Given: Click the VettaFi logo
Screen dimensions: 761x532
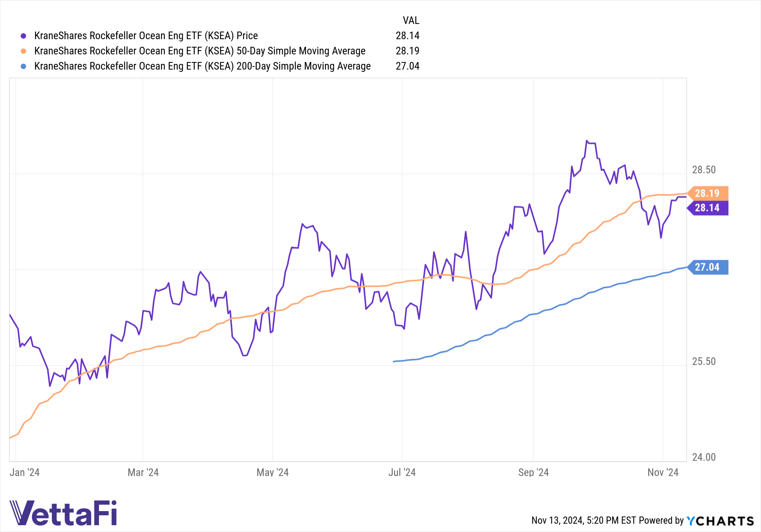Looking at the screenshot, I should coord(63,513).
